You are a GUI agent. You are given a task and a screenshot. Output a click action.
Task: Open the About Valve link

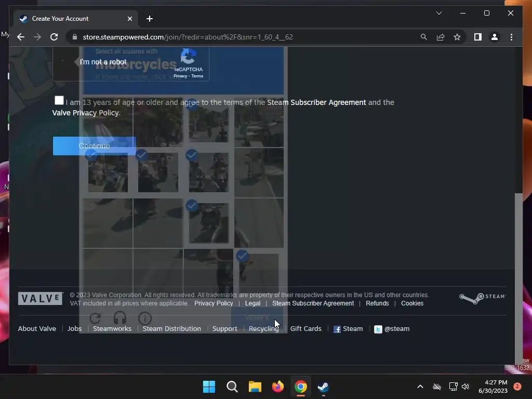[37, 329]
